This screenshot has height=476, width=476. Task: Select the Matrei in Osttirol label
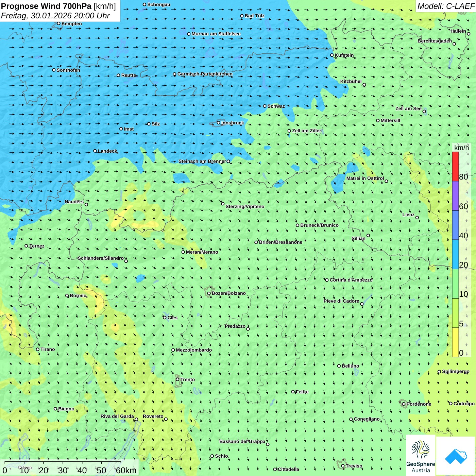365,178
